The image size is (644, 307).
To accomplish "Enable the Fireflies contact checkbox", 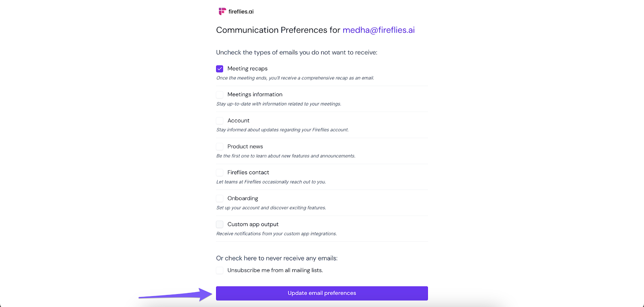I will [x=220, y=173].
